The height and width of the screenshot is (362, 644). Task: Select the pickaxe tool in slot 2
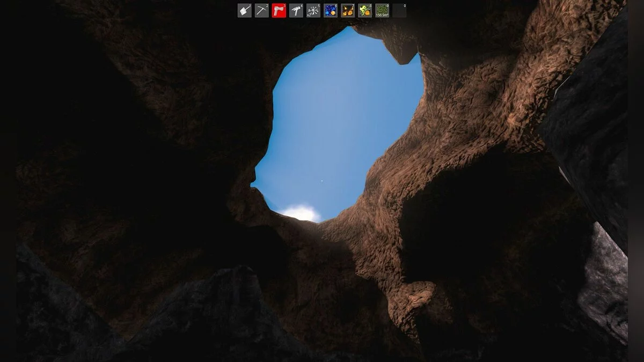pos(262,11)
